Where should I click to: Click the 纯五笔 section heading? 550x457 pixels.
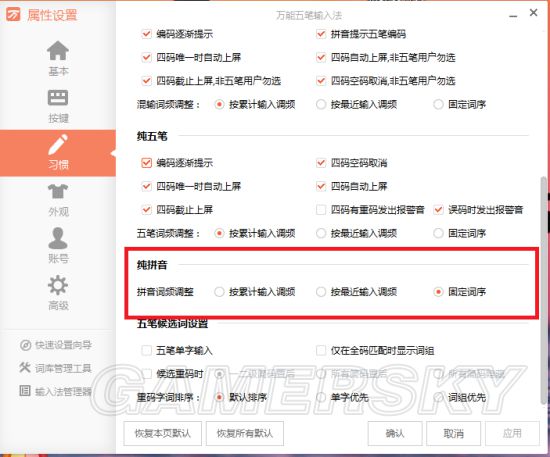(x=152, y=136)
